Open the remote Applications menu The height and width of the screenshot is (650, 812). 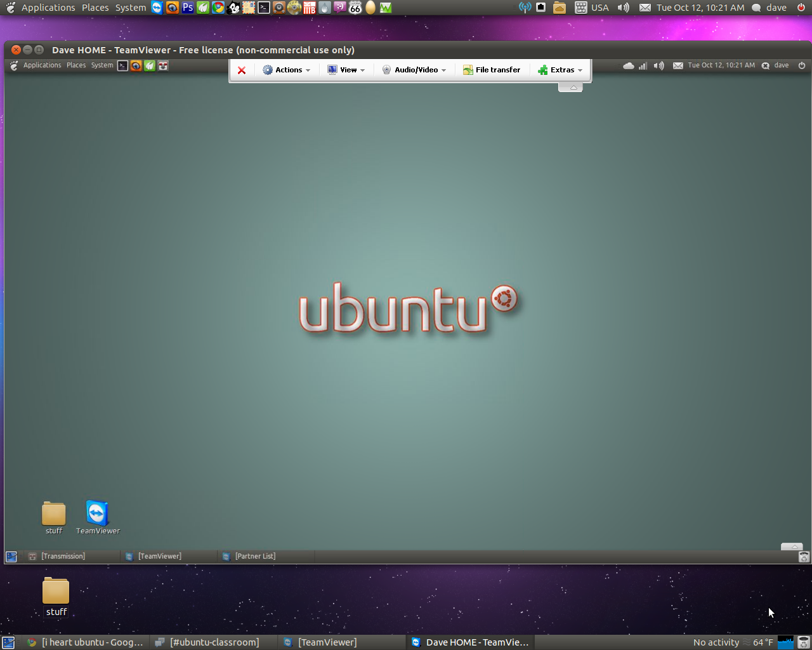pyautogui.click(x=43, y=65)
